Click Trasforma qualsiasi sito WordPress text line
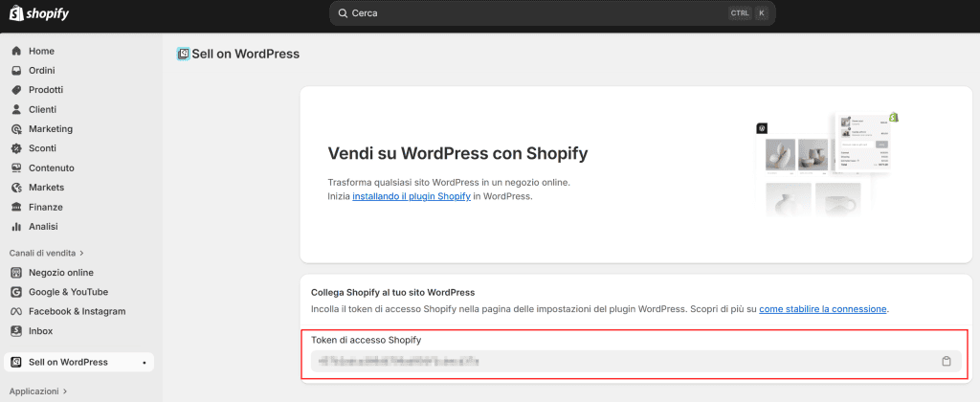Image resolution: width=980 pixels, height=402 pixels. pos(450,183)
